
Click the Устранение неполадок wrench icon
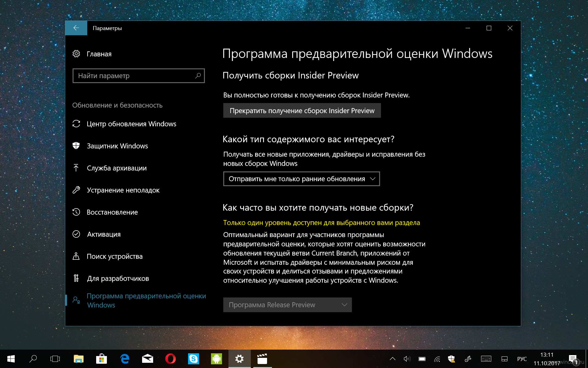[76, 190]
